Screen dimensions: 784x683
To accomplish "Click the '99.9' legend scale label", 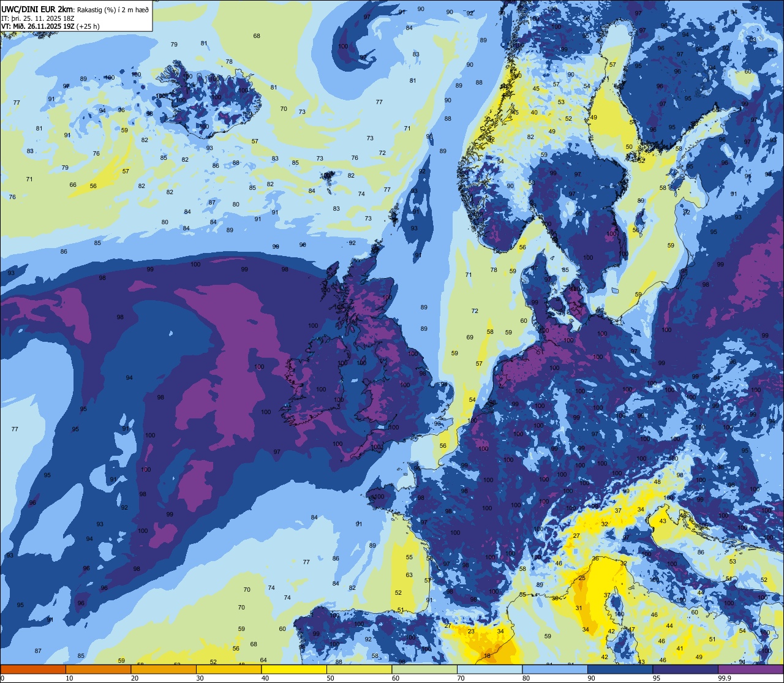I will click(724, 678).
